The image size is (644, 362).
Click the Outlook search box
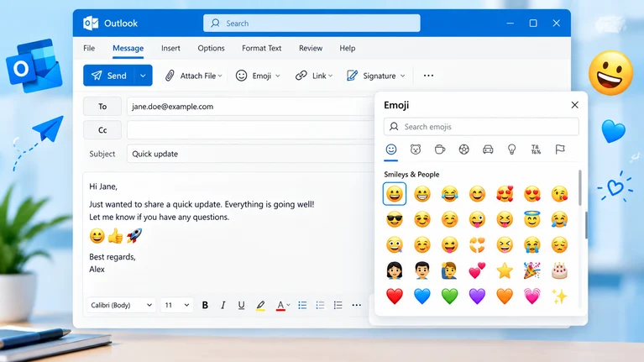(x=312, y=23)
